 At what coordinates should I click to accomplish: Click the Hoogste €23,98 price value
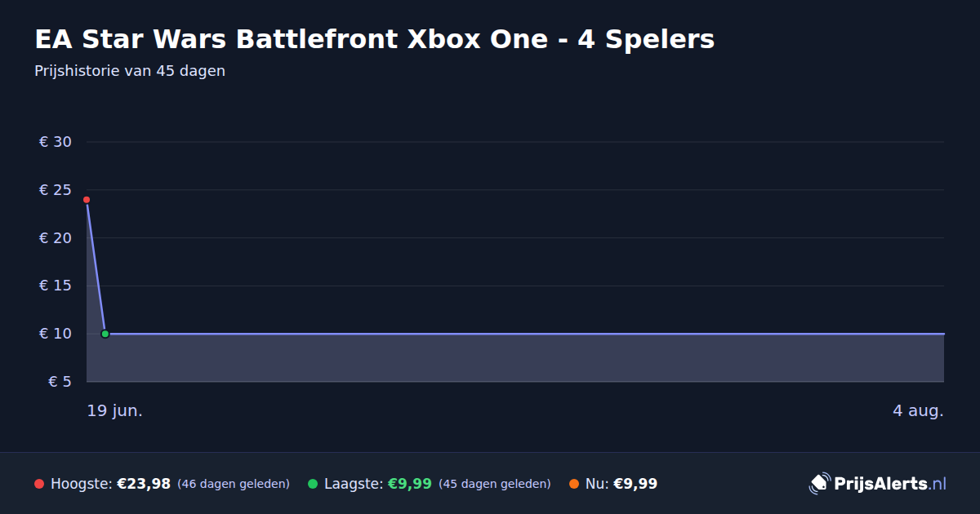pyautogui.click(x=144, y=484)
